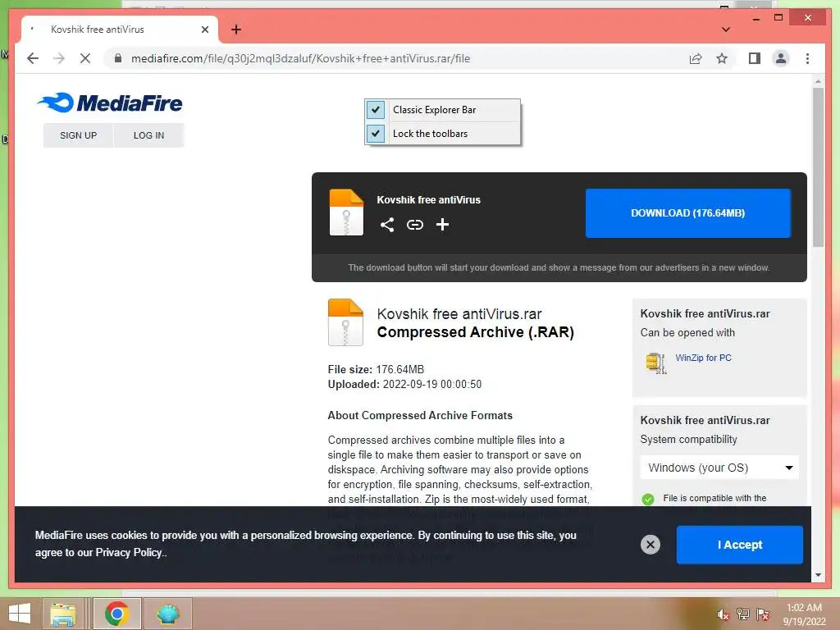Viewport: 840px width, 630px height.
Task: Open File Explorer from the taskbar
Action: [x=63, y=614]
